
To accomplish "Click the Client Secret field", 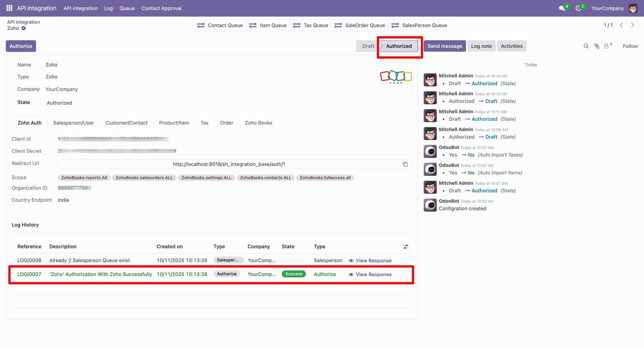I will tap(117, 151).
